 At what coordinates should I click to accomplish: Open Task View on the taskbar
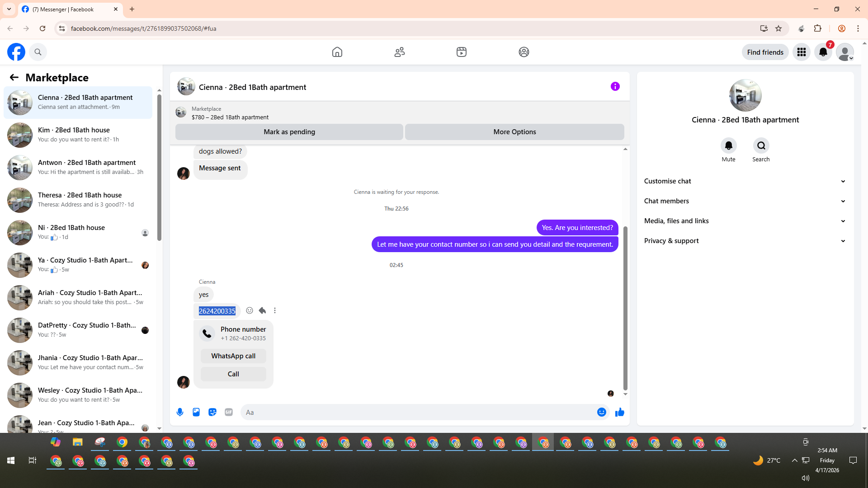pyautogui.click(x=33, y=460)
